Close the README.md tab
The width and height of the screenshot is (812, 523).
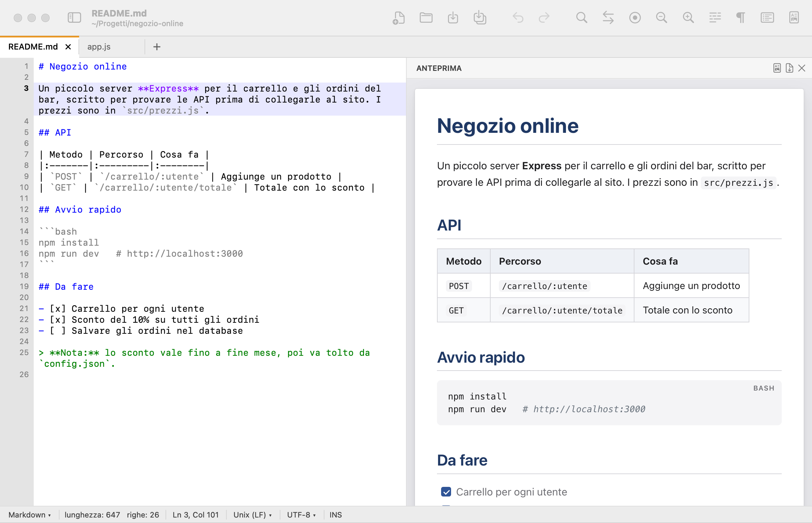68,47
